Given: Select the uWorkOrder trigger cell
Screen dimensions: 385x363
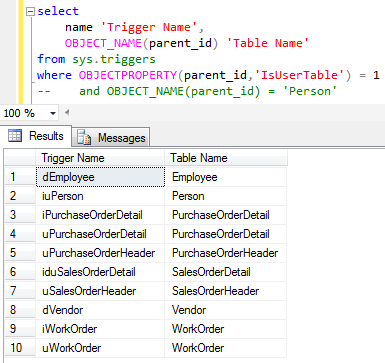Looking at the screenshot, I should (x=100, y=348).
